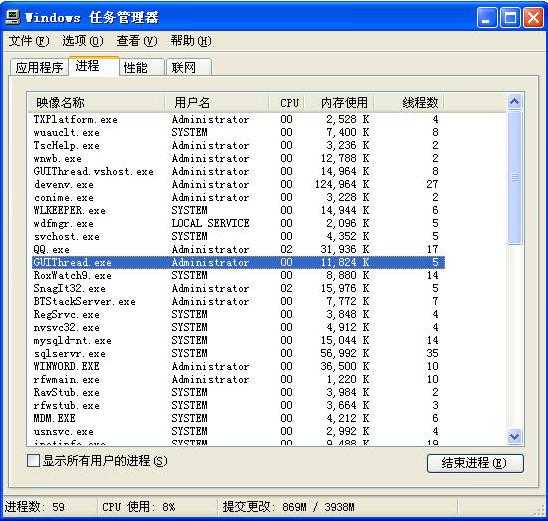The width and height of the screenshot is (548, 521).
Task: Click the 56,992 K memory value
Action: (x=345, y=353)
